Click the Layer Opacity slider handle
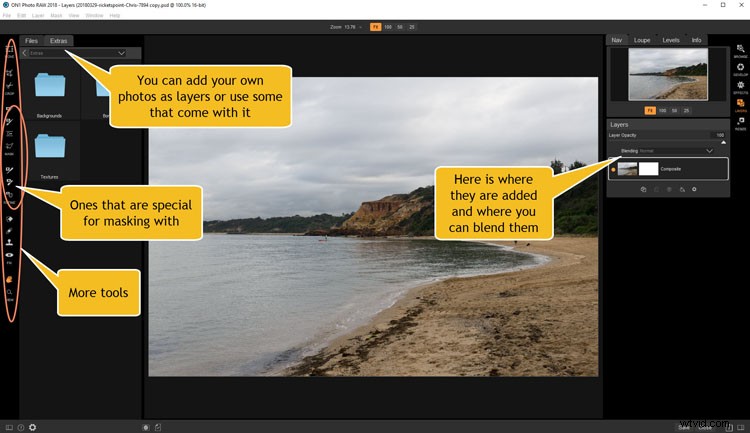The image size is (750, 433). [723, 143]
